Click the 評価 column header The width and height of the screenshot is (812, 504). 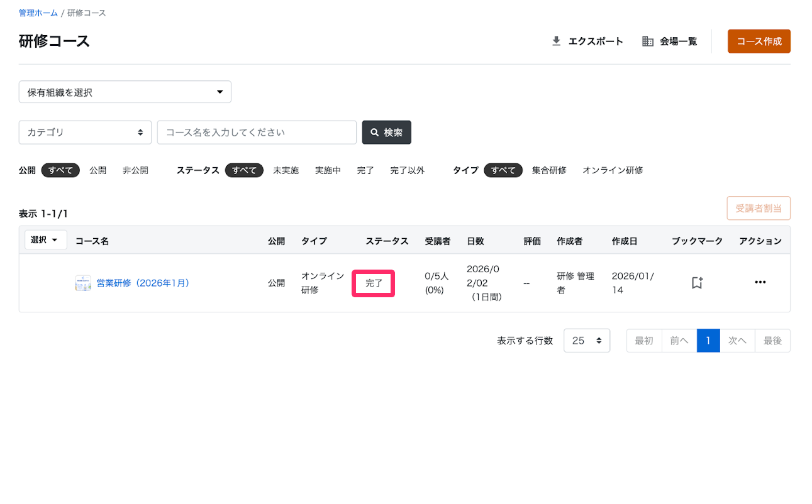click(532, 241)
